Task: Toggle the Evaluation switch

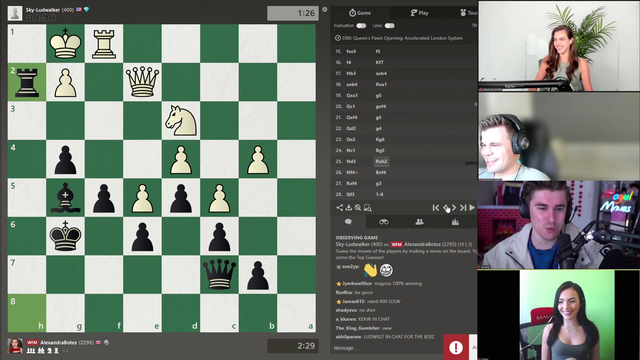Action: pos(361,25)
